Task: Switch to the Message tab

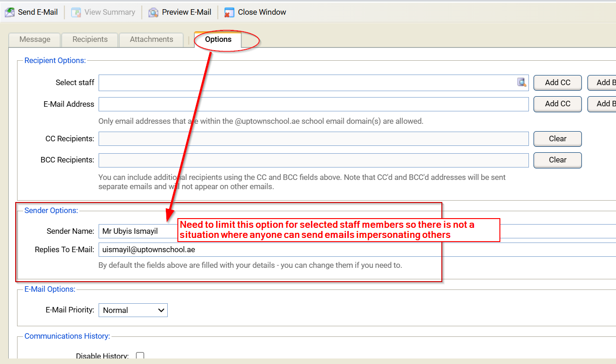Action: (x=35, y=40)
